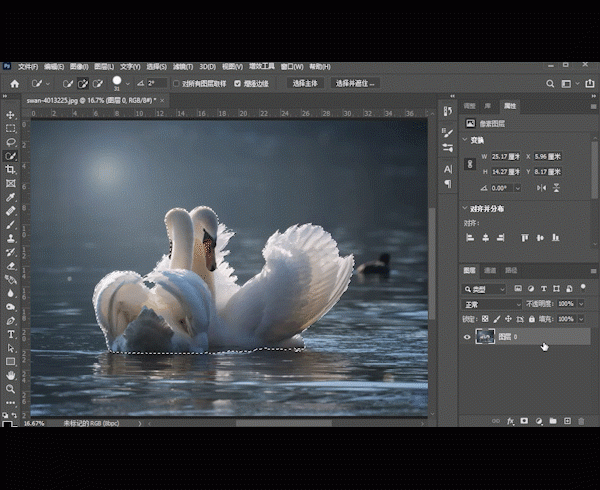Open the 不透明度 slider dropdown arrow
This screenshot has width=600, height=490.
(x=581, y=304)
